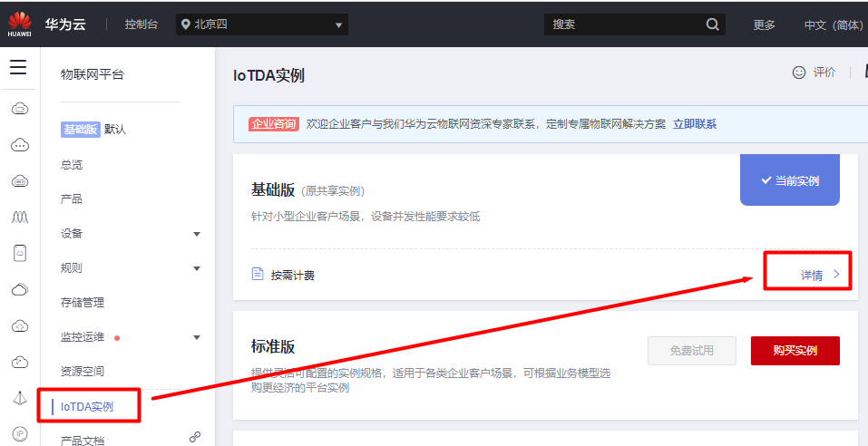Click the cloud disk icon with horizontal bar
Screen dimensions: 868x446
pos(20,181)
